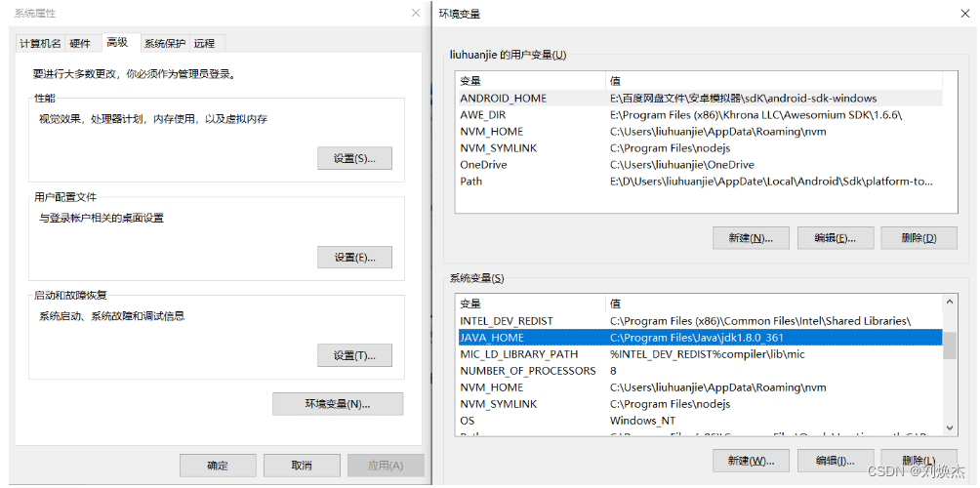Switch to the 计算机名 tab
Image resolution: width=980 pixels, height=488 pixels.
41,43
